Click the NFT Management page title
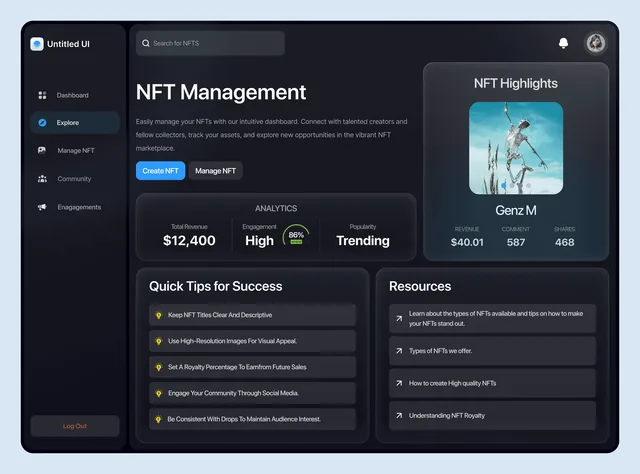Image resolution: width=640 pixels, height=474 pixels. point(221,92)
